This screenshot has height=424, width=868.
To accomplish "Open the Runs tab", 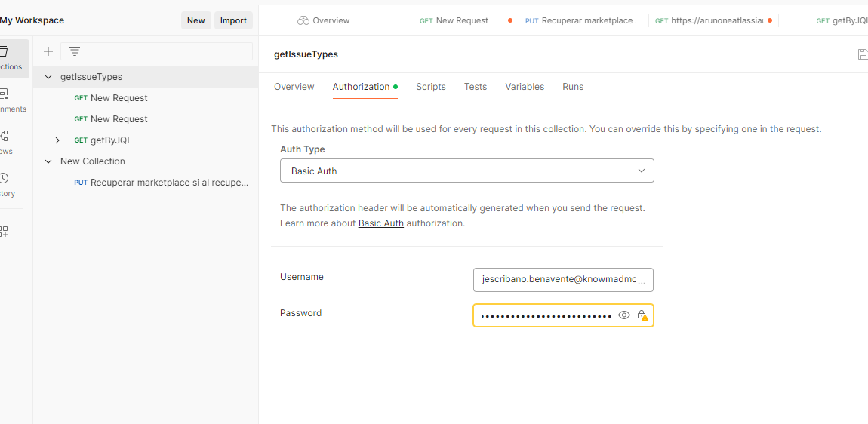I will pyautogui.click(x=573, y=87).
